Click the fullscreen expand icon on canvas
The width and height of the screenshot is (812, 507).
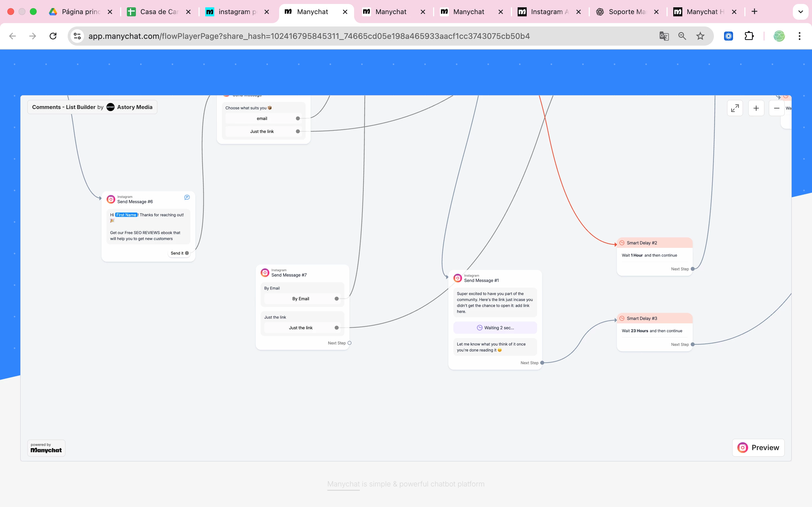click(734, 108)
